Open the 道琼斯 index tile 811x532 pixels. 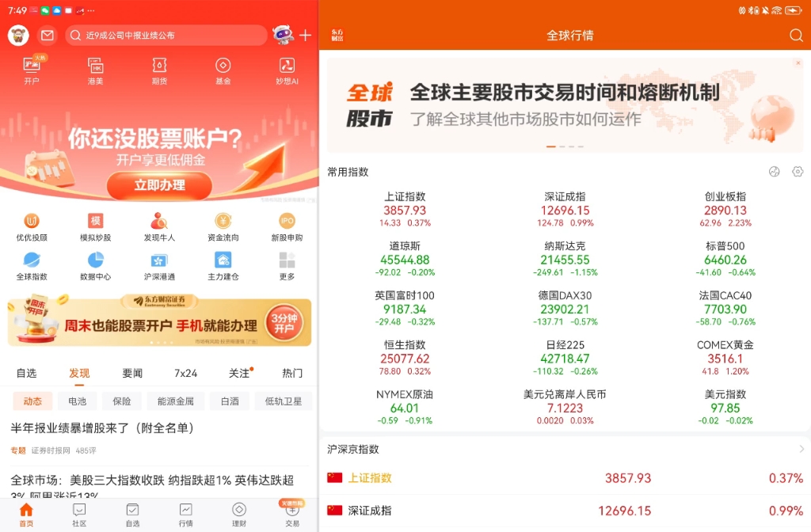405,259
